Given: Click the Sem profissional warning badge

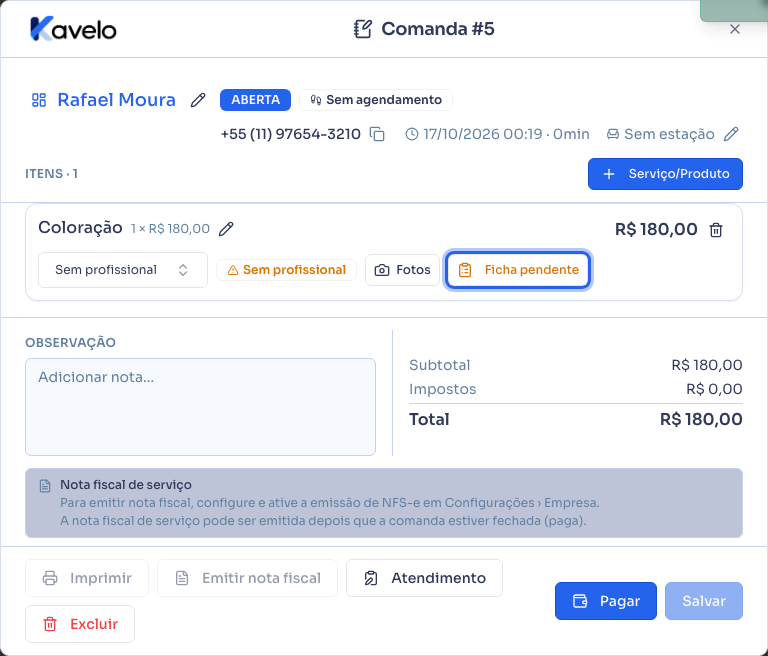Looking at the screenshot, I should [287, 270].
